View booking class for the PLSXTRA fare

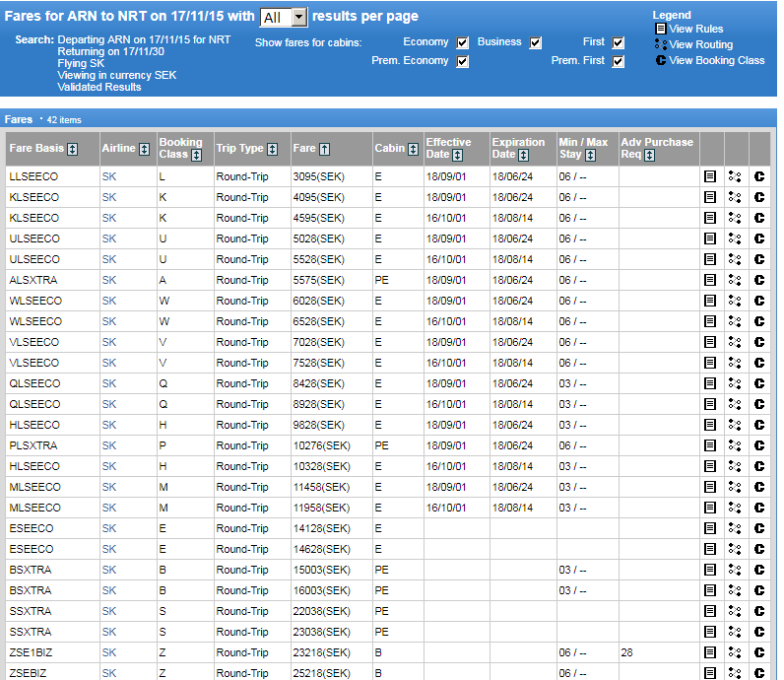[x=758, y=445]
